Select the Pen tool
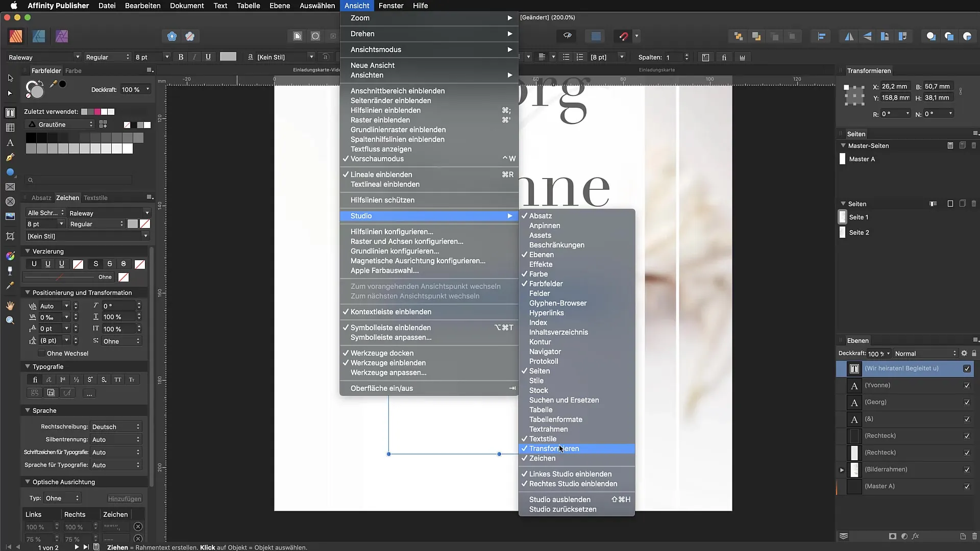Viewport: 980px width, 551px height. click(x=10, y=158)
